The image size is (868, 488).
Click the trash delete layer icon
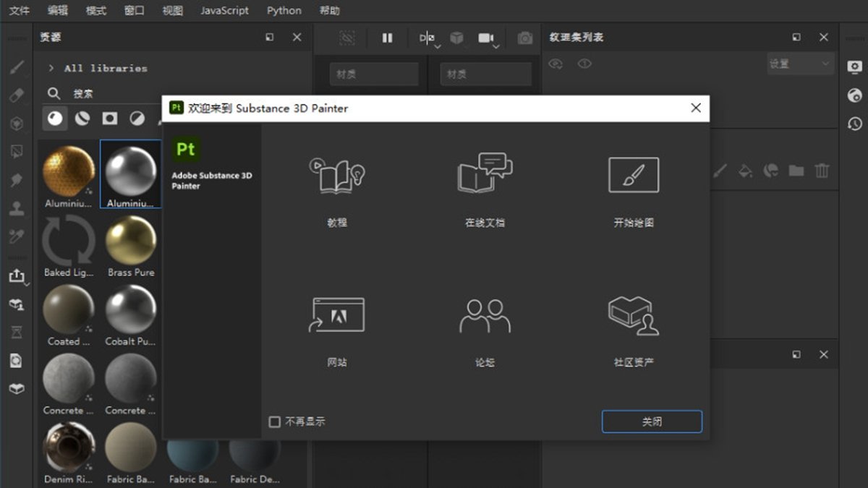(822, 171)
